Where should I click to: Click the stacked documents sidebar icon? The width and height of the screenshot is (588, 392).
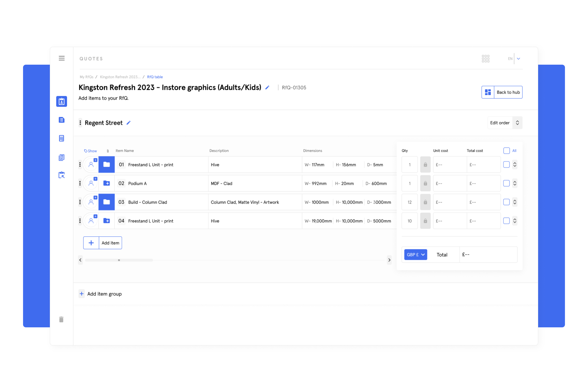click(61, 157)
